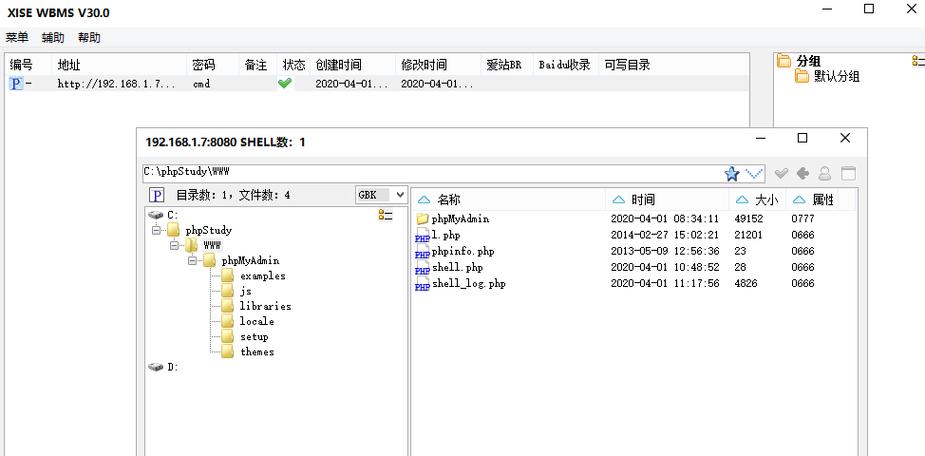The width and height of the screenshot is (925, 456).
Task: Sort by 密码 column header
Action: (x=204, y=65)
